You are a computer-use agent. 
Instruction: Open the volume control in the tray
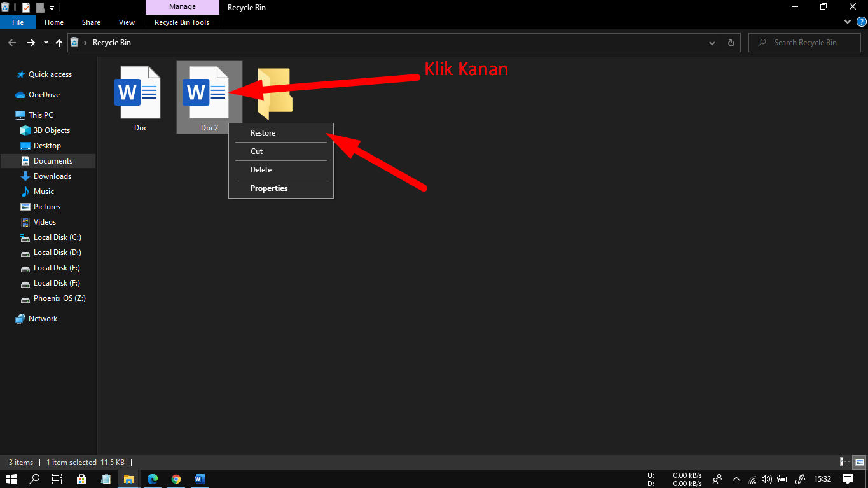click(x=767, y=479)
